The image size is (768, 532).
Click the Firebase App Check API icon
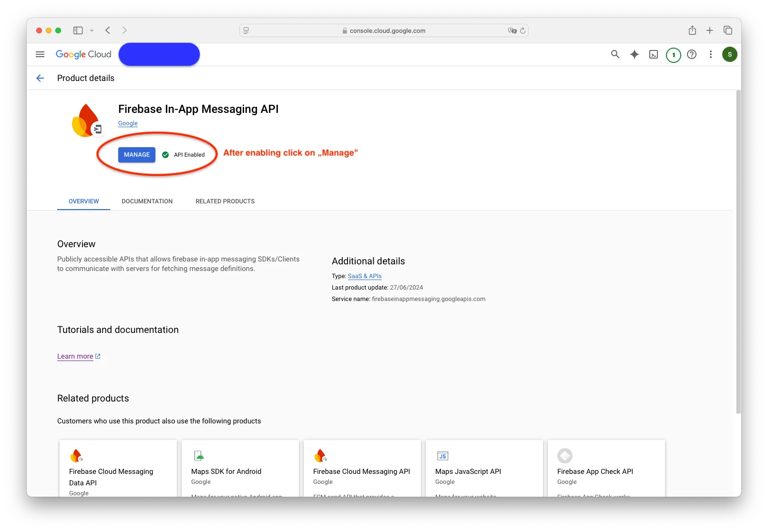pyautogui.click(x=565, y=456)
